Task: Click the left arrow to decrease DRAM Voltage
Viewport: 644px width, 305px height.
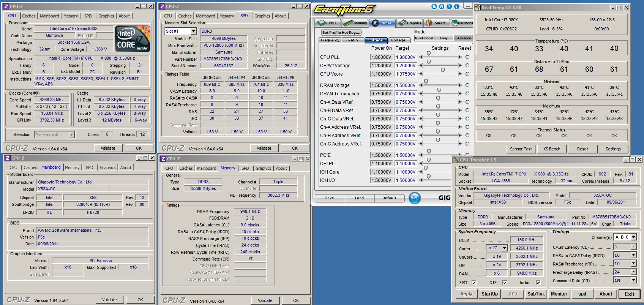Action: pos(421,85)
